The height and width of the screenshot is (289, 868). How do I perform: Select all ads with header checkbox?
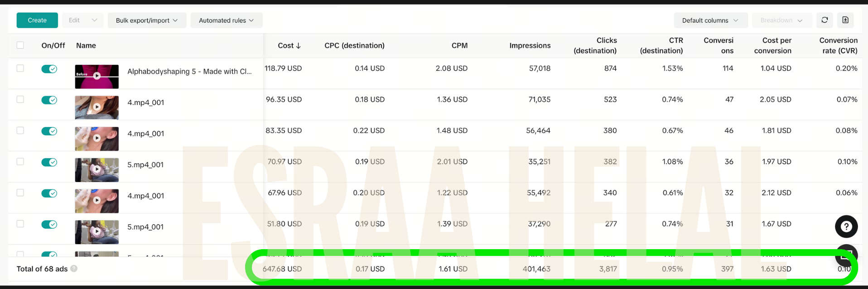pos(20,45)
